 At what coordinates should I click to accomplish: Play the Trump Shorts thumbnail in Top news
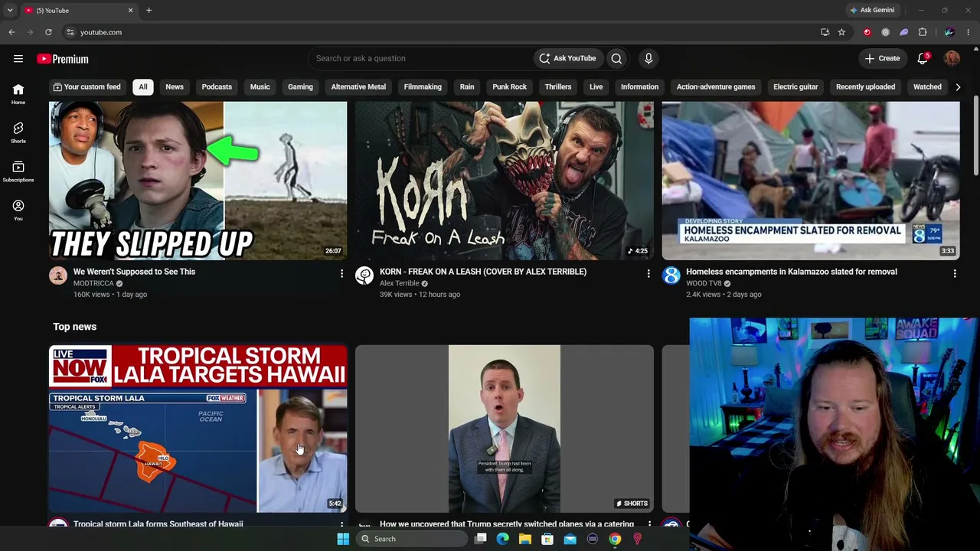point(505,429)
